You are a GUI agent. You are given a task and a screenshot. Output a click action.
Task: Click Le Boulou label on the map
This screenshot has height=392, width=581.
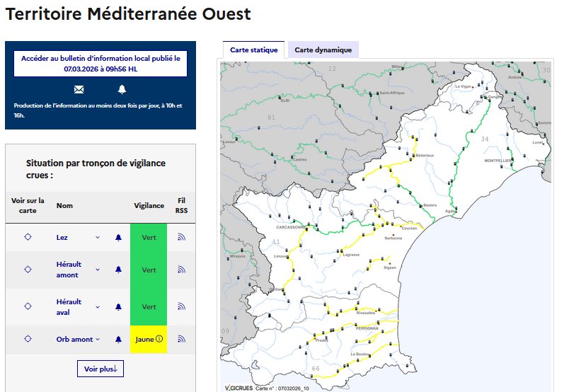pos(359,354)
